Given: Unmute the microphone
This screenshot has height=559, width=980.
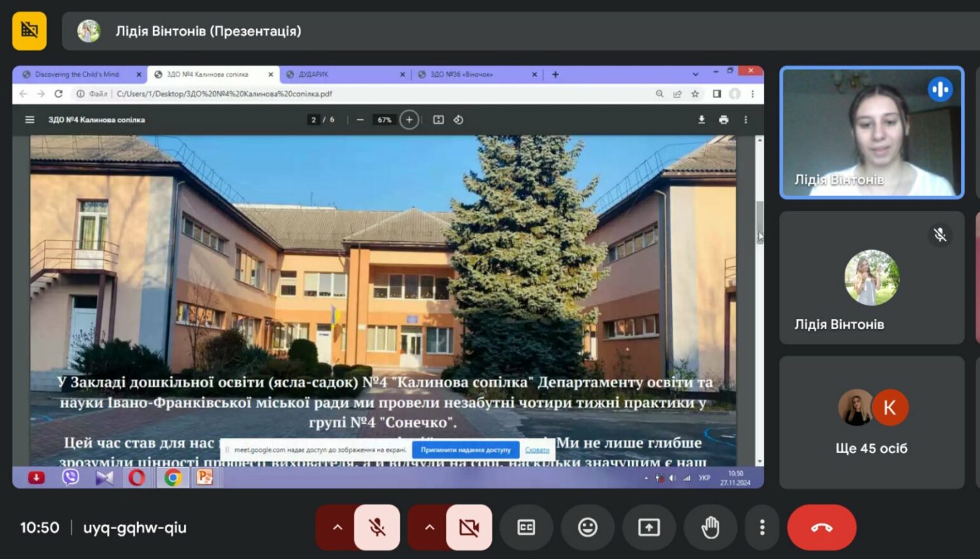Looking at the screenshot, I should click(377, 528).
